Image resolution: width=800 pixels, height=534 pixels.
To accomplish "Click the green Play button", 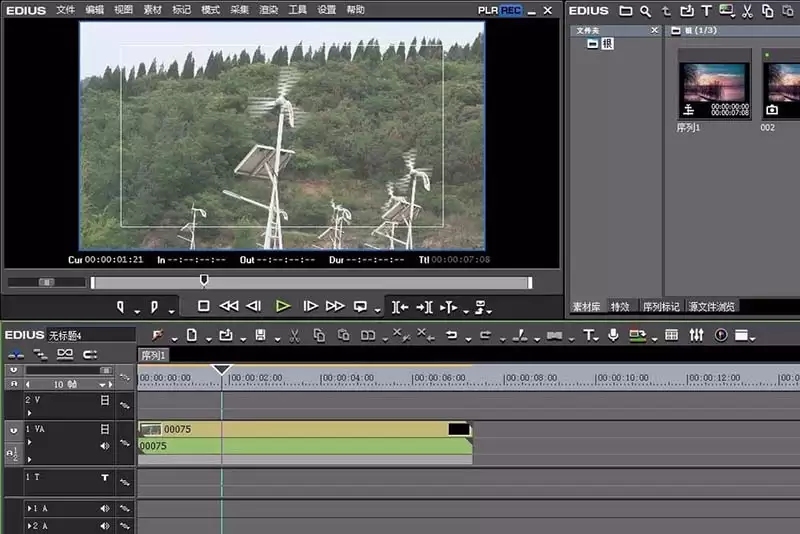I will 283,306.
